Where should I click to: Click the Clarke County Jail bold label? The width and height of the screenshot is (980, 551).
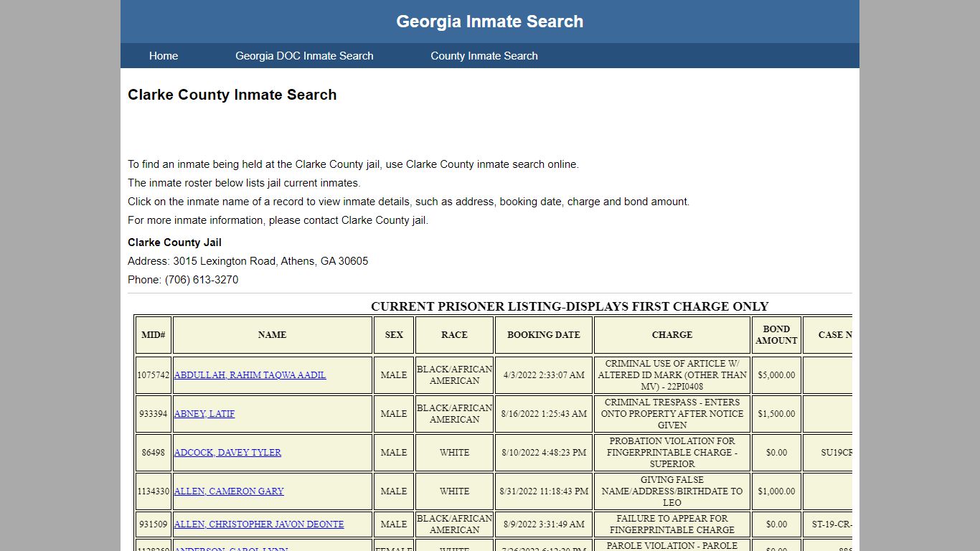[x=174, y=242]
